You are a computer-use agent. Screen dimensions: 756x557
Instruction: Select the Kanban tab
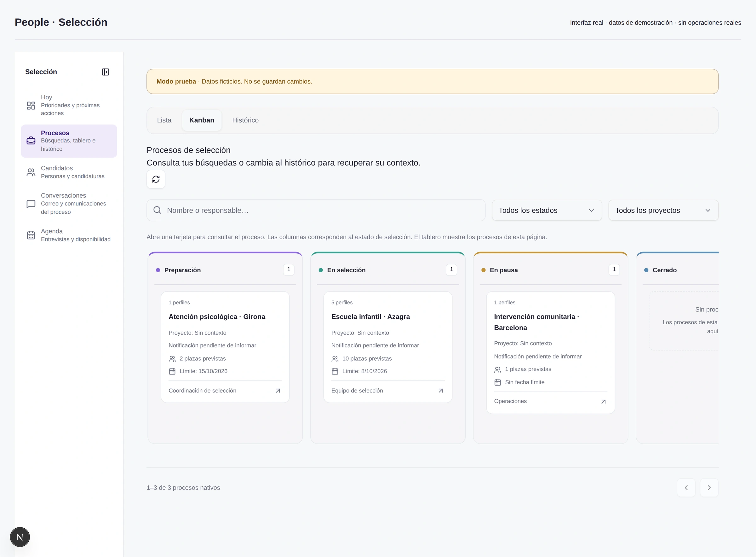pos(202,120)
